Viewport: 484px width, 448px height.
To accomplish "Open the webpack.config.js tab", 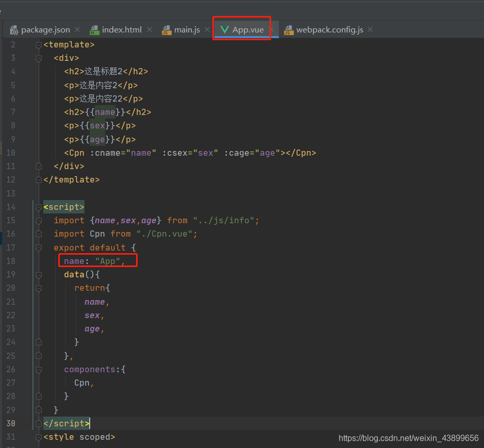I will click(329, 30).
